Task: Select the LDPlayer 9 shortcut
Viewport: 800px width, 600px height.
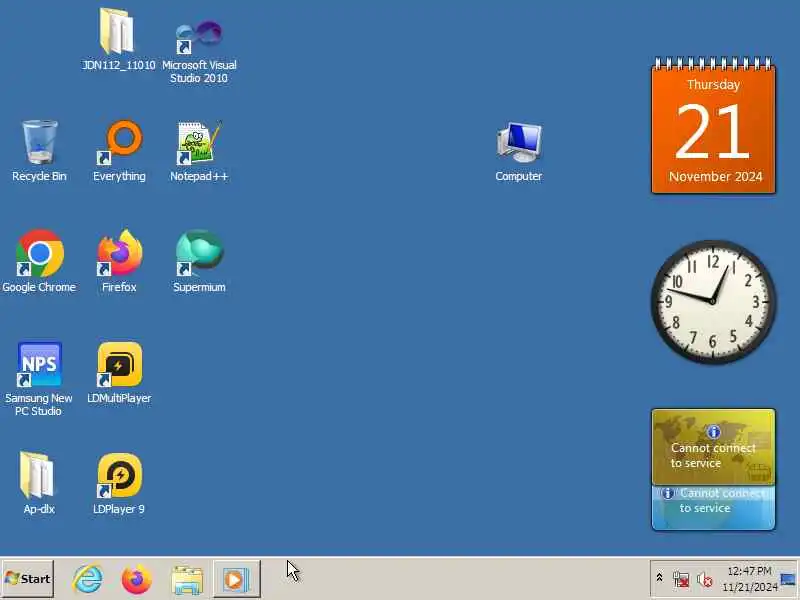Action: click(119, 483)
